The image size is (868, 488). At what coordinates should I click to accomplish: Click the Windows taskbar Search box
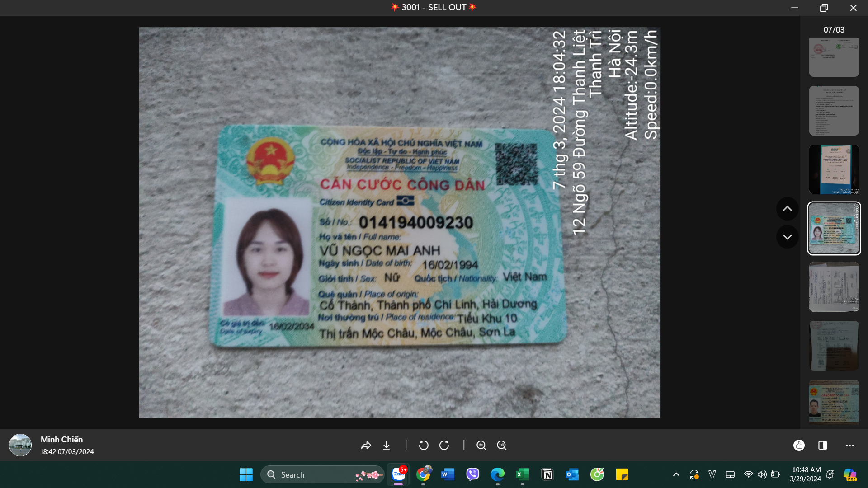(316, 474)
